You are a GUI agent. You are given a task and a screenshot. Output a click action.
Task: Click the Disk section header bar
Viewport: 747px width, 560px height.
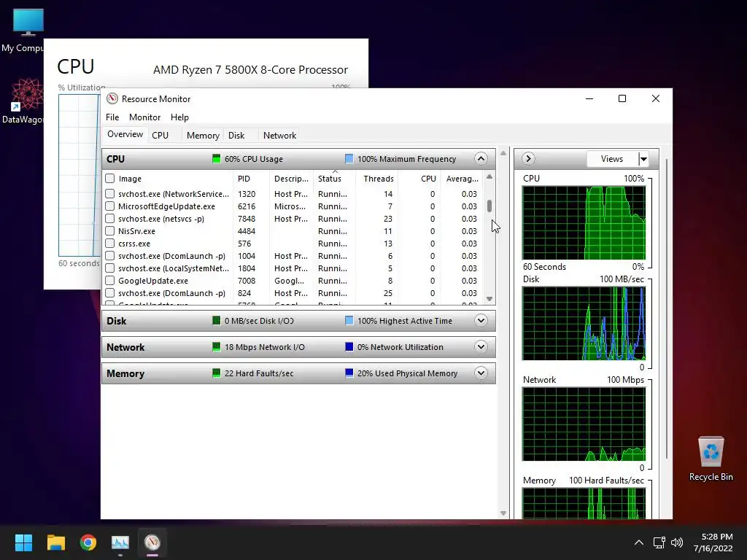tap(298, 321)
